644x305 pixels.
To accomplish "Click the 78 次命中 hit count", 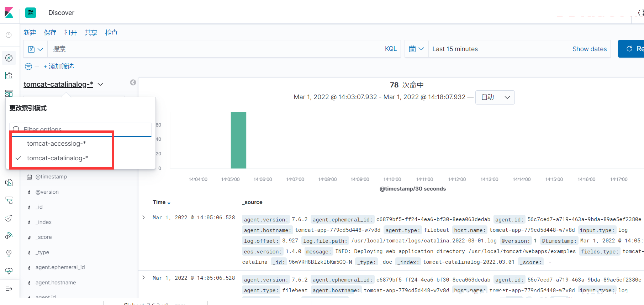I will [407, 85].
